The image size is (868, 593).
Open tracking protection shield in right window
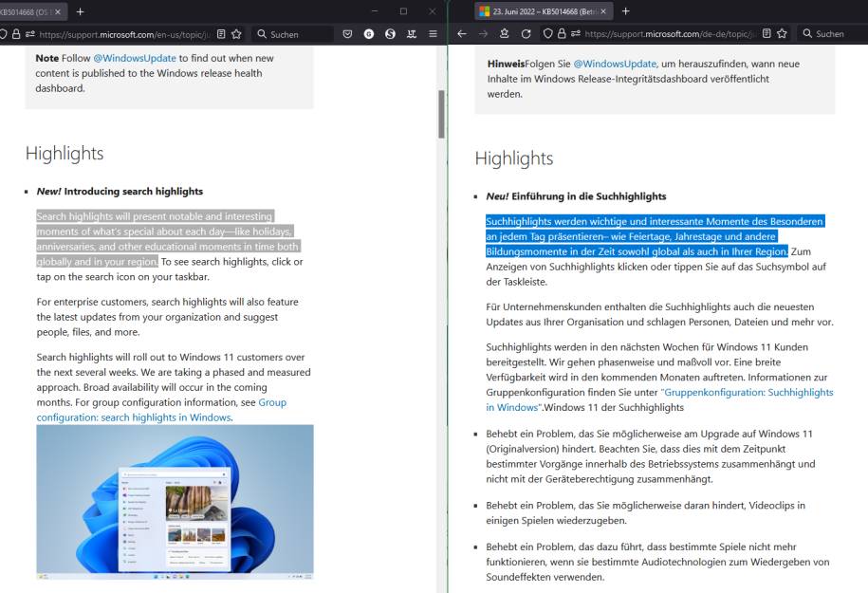coord(547,34)
